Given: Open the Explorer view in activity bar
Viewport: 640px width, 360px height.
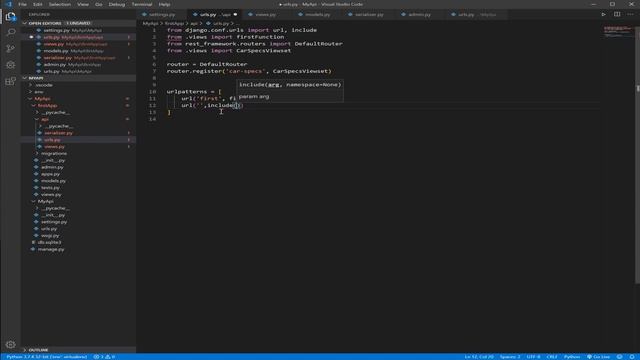Looking at the screenshot, I should [x=11, y=17].
